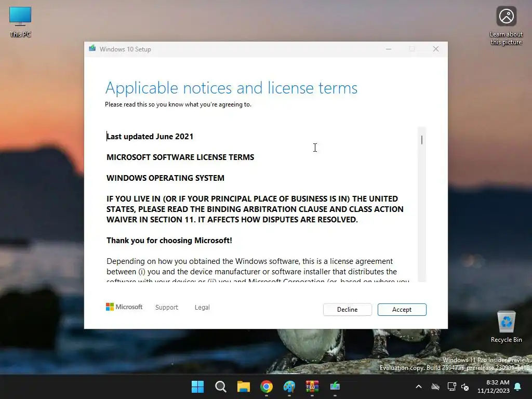Click the binding arbitration clause paragraph

[255, 209]
